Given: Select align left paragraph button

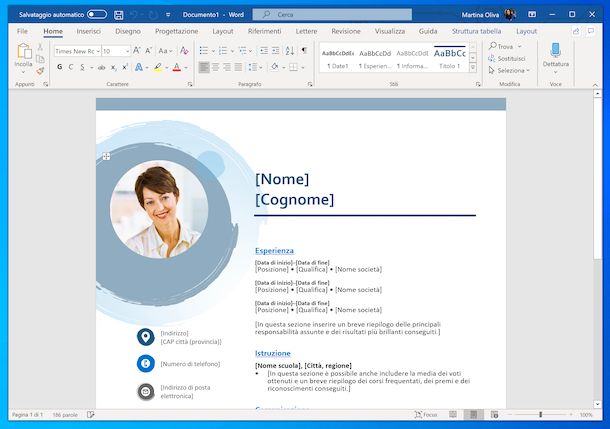Looking at the screenshot, I should (204, 67).
